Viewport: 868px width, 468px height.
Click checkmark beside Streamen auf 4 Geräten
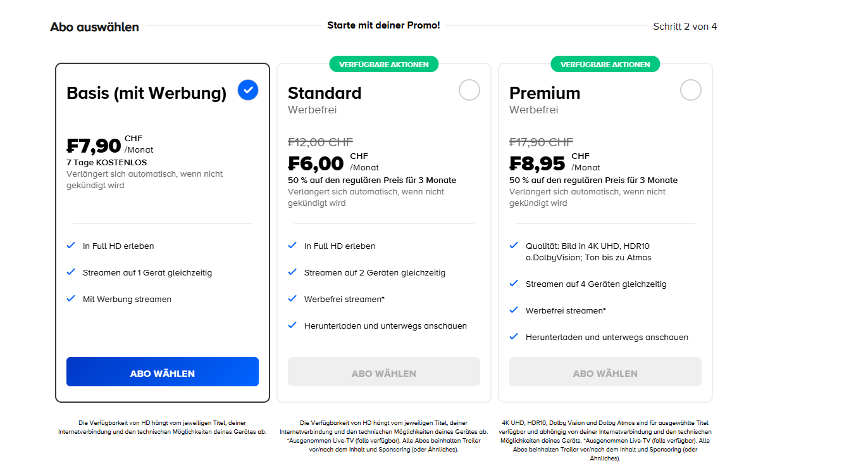tap(514, 283)
